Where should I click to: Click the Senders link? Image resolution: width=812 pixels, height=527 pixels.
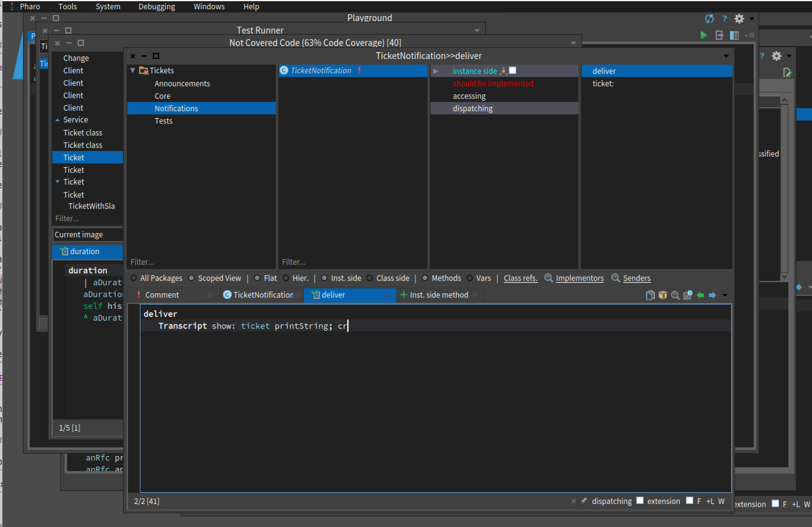coord(636,278)
